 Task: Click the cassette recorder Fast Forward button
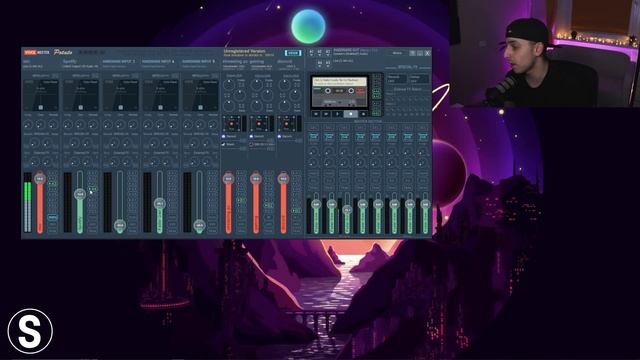[x=327, y=114]
